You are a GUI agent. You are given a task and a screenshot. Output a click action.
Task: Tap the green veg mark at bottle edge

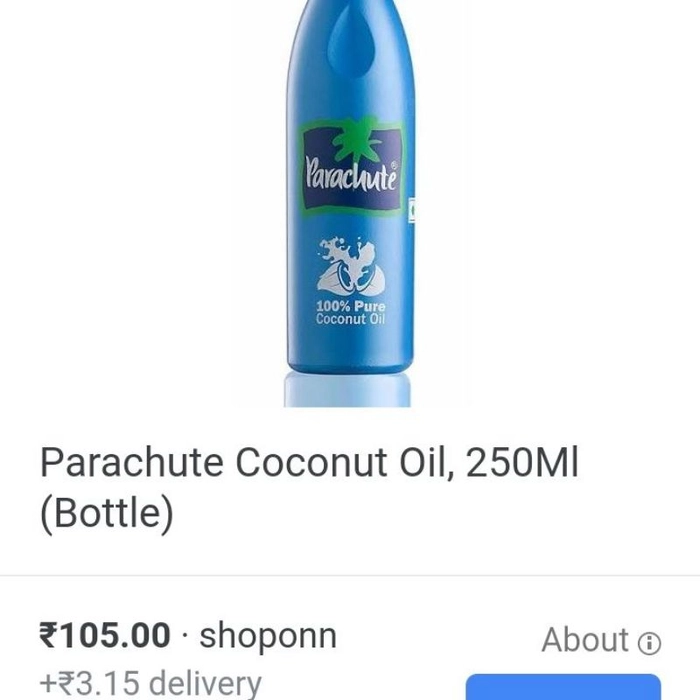tap(412, 210)
